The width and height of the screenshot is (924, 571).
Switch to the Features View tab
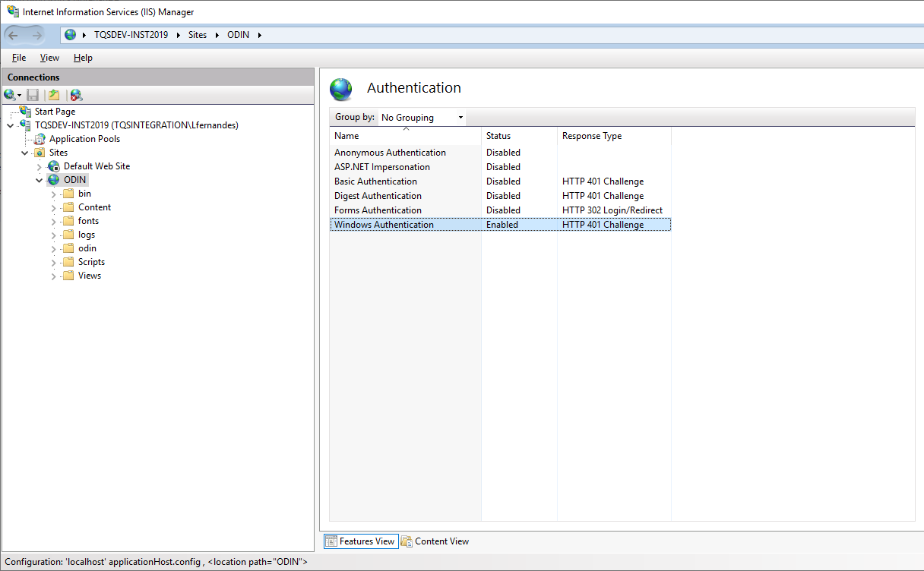click(360, 541)
